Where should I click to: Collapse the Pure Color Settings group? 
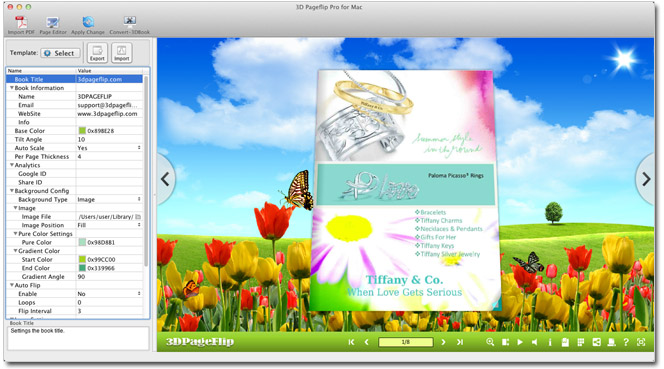(15, 233)
